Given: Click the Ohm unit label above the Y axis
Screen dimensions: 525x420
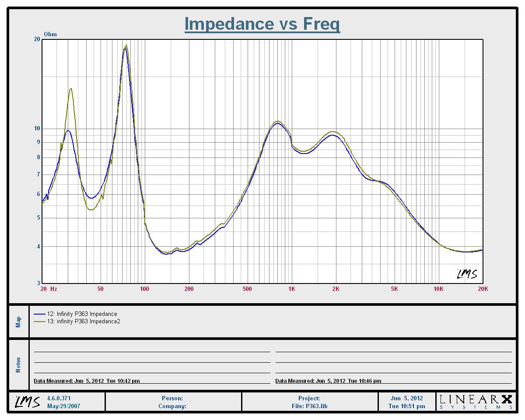Looking at the screenshot, I should (x=50, y=35).
